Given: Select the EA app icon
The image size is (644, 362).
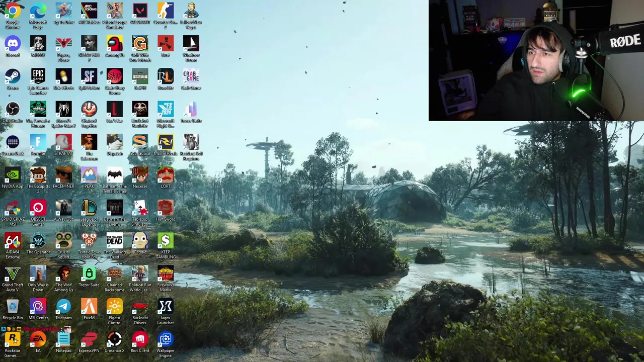Looking at the screenshot, I should pyautogui.click(x=38, y=339).
